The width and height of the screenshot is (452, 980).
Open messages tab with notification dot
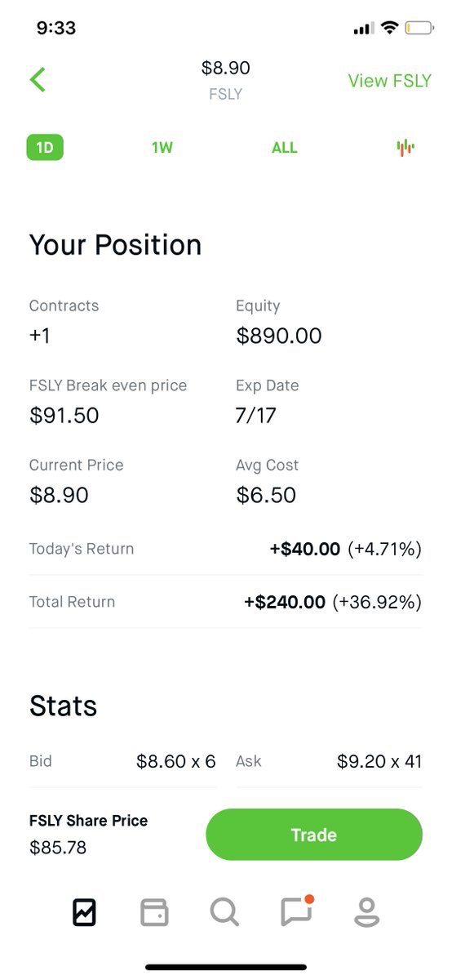[297, 910]
